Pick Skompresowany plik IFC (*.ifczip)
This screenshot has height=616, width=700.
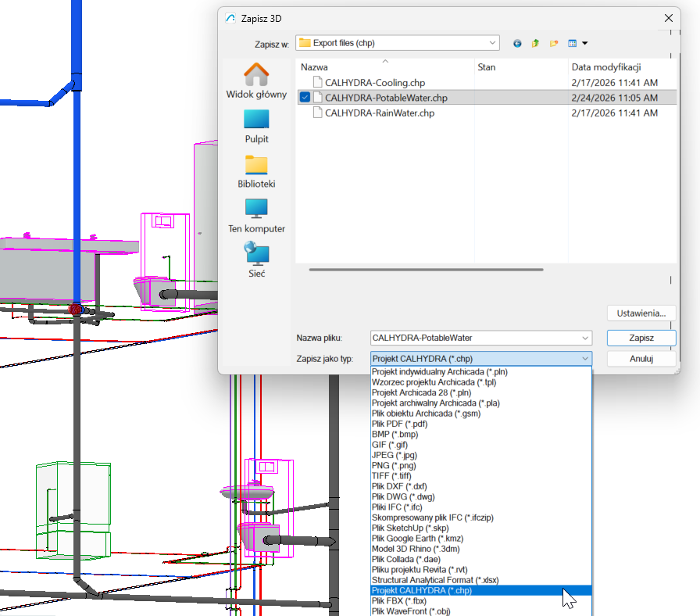[481, 518]
